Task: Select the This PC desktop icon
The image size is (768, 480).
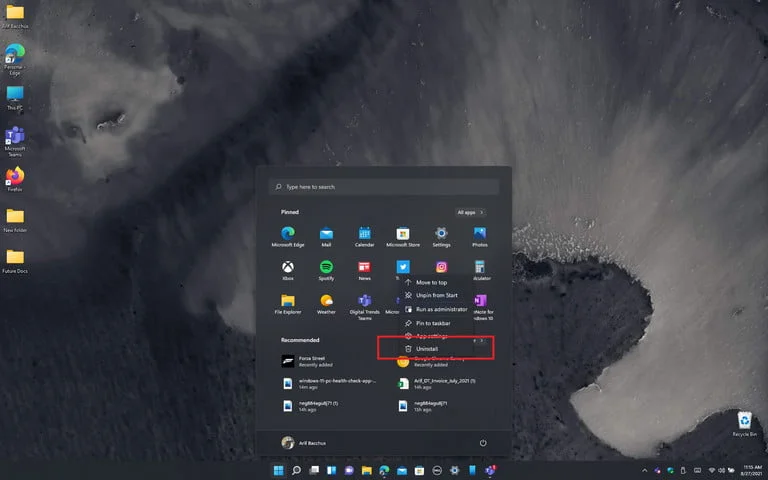Action: (15, 97)
